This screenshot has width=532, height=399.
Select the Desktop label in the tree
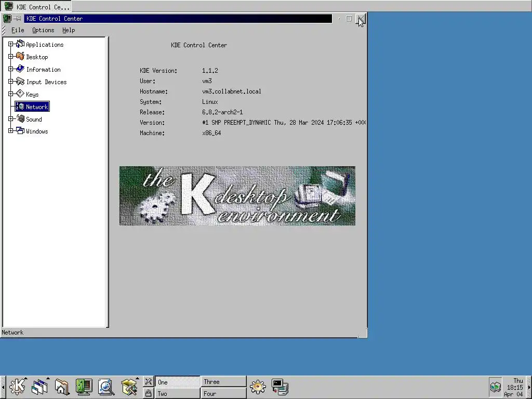coord(37,57)
